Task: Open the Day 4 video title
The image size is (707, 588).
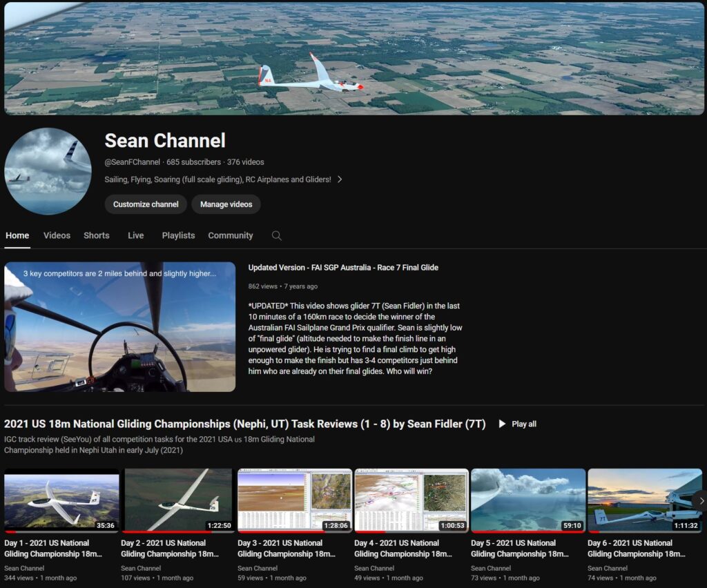Action: click(x=403, y=549)
